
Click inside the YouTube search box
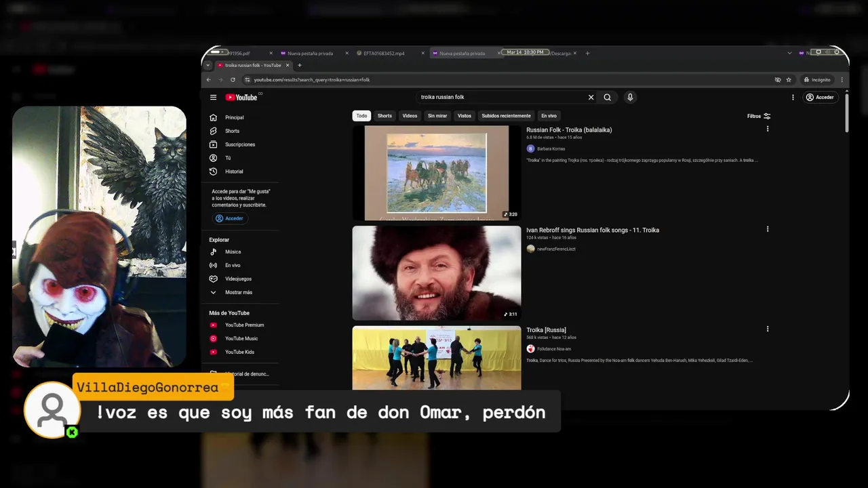pos(502,97)
